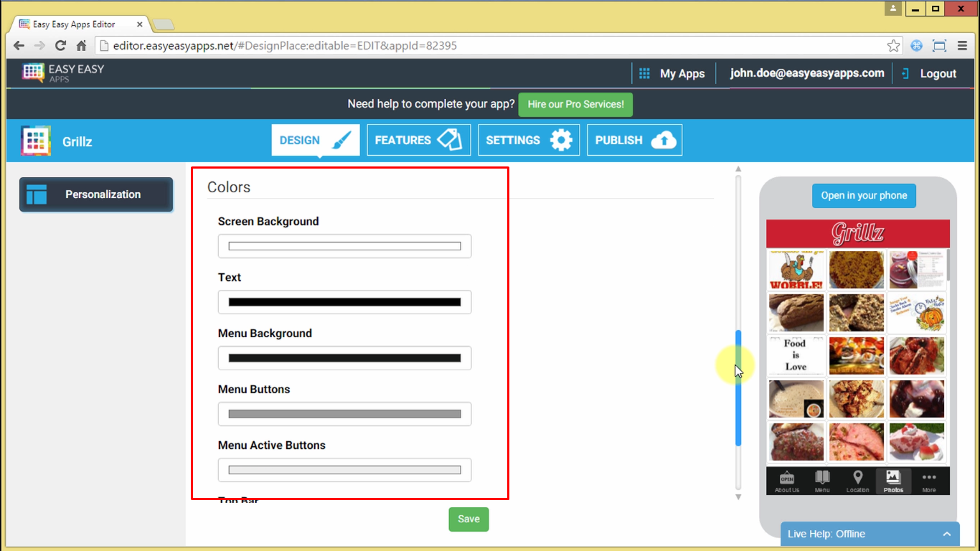Switch to the Features tab
This screenshot has height=551, width=980.
pyautogui.click(x=418, y=139)
